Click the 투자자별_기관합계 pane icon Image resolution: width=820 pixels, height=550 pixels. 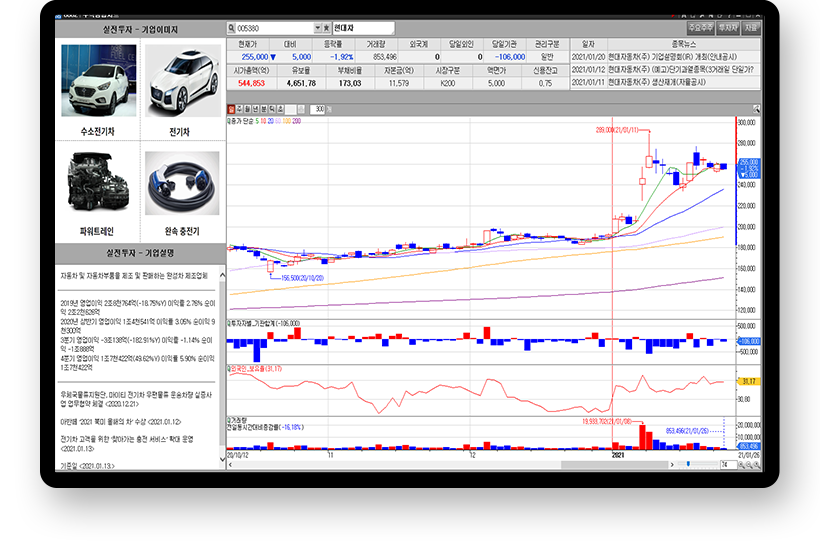click(229, 323)
